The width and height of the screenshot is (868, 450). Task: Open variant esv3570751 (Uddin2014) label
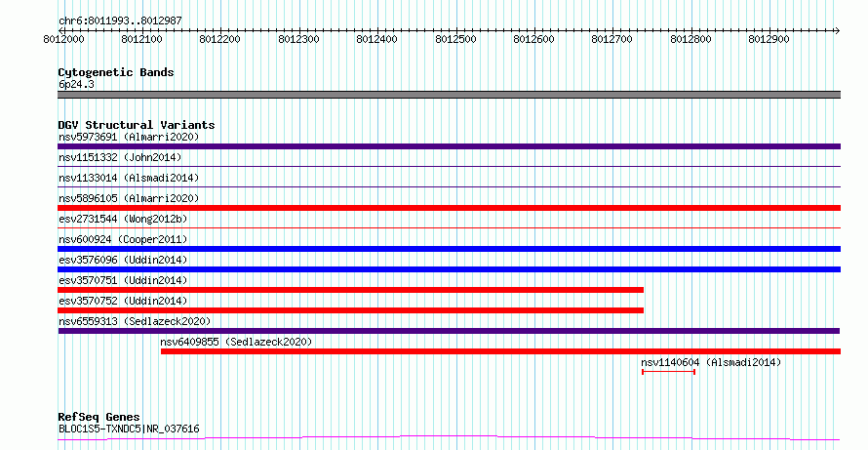(123, 280)
